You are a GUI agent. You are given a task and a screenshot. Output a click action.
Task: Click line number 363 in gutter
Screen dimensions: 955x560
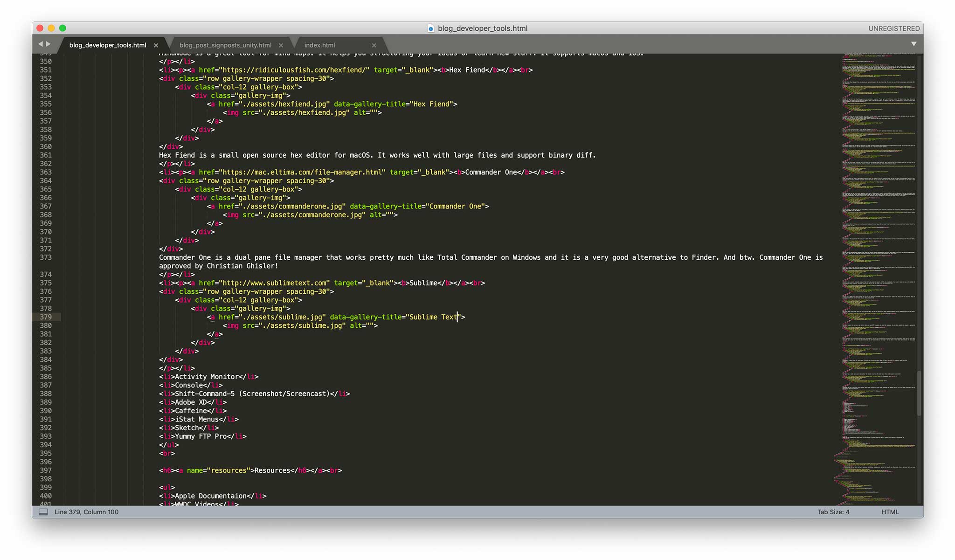pos(46,172)
